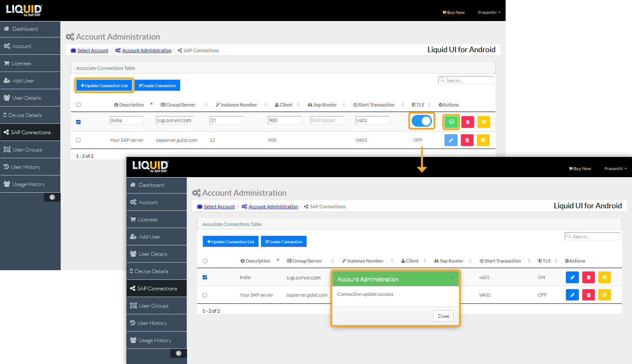
Task: Sort top table by Description column
Action: (131, 105)
